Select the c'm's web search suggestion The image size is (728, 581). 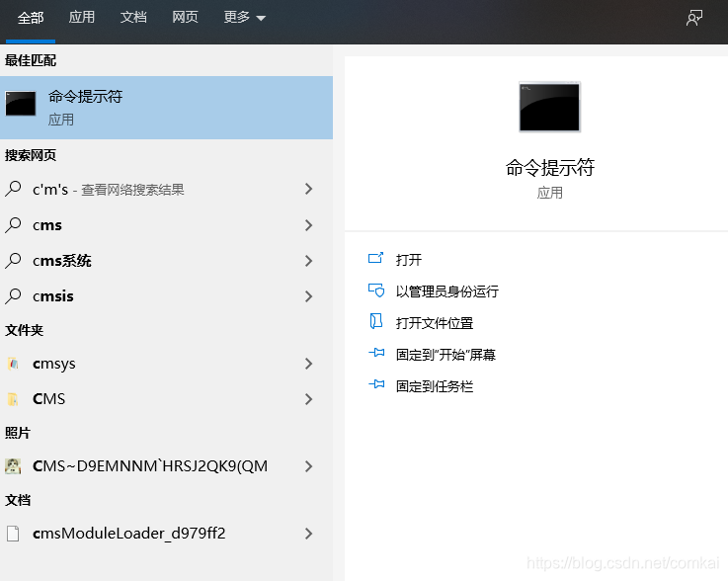click(166, 189)
